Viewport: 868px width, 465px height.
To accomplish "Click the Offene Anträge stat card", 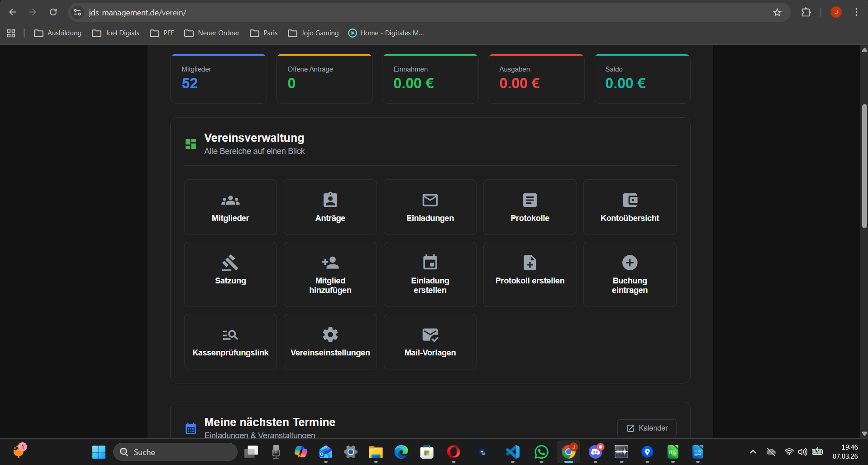I will (324, 79).
